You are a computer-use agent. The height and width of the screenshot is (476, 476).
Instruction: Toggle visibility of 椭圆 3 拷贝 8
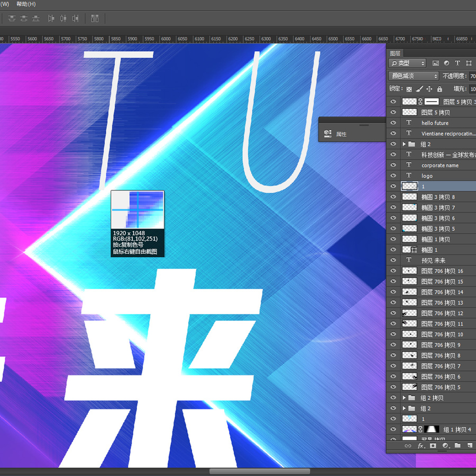point(393,197)
